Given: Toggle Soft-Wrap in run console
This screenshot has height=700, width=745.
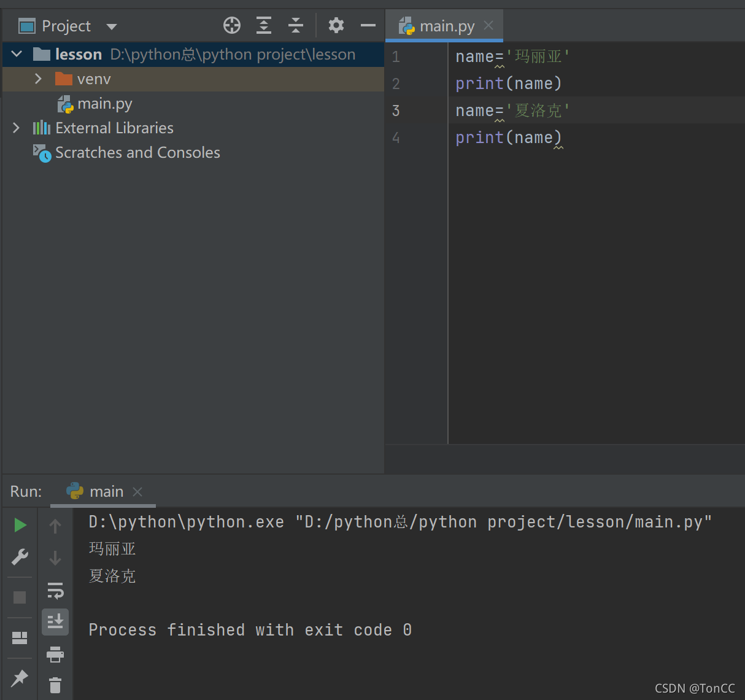Looking at the screenshot, I should 55,590.
